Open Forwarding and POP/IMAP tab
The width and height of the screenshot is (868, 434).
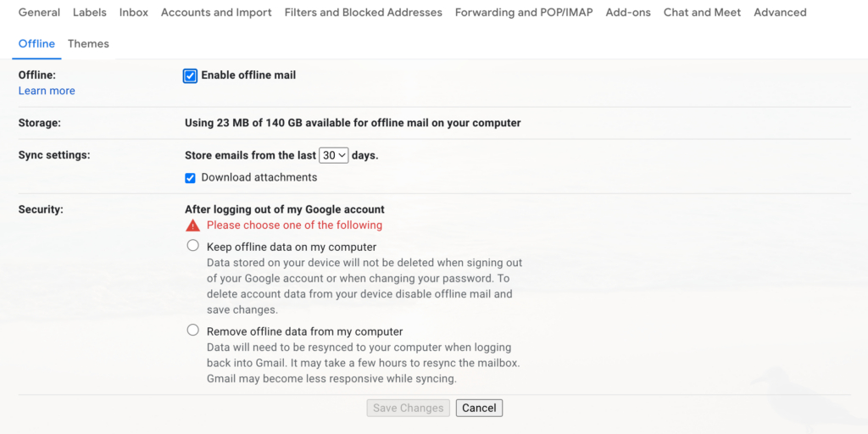point(524,12)
